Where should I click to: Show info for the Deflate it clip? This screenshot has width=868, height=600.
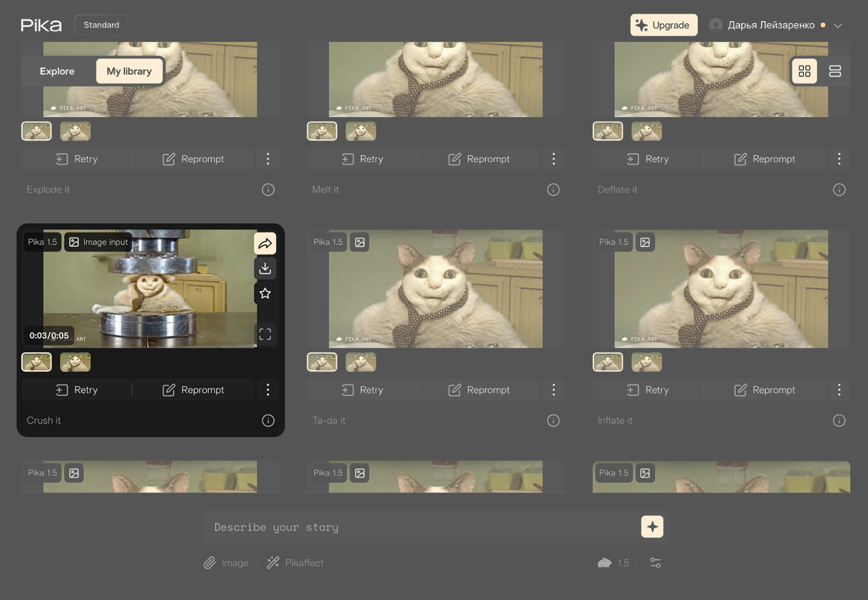[839, 190]
